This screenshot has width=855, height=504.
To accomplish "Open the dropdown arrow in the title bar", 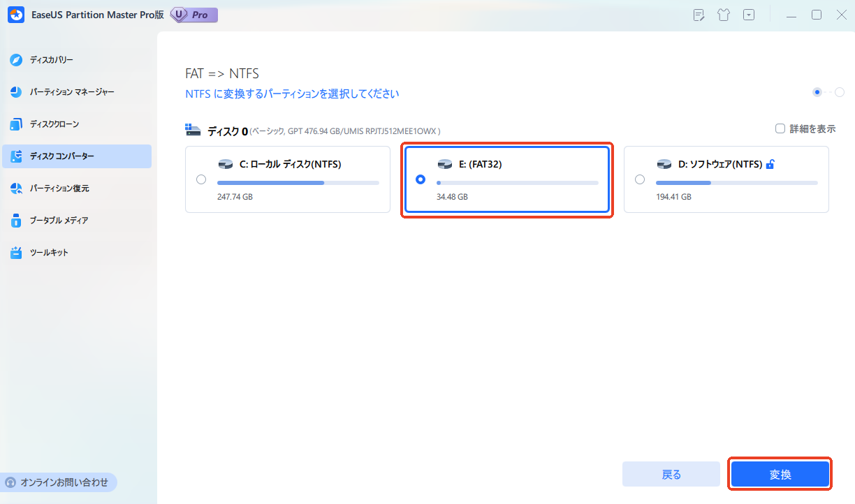I will (x=749, y=14).
